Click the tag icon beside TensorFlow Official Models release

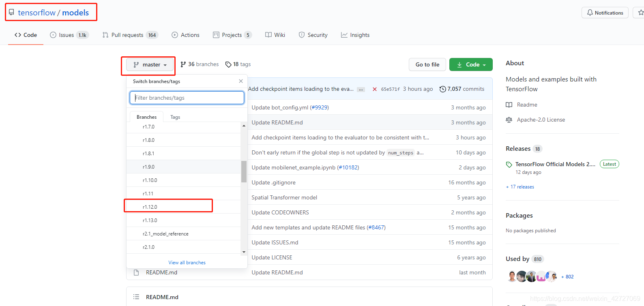pyautogui.click(x=509, y=165)
